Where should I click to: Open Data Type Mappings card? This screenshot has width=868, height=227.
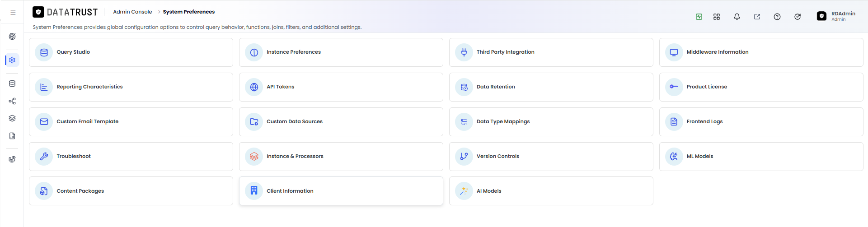(551, 122)
